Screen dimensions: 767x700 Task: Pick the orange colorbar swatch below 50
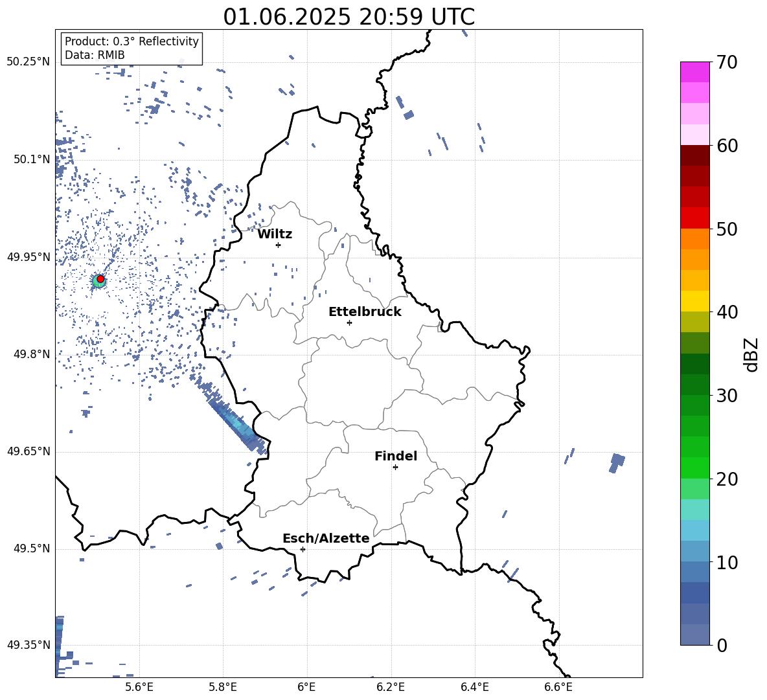(x=695, y=238)
